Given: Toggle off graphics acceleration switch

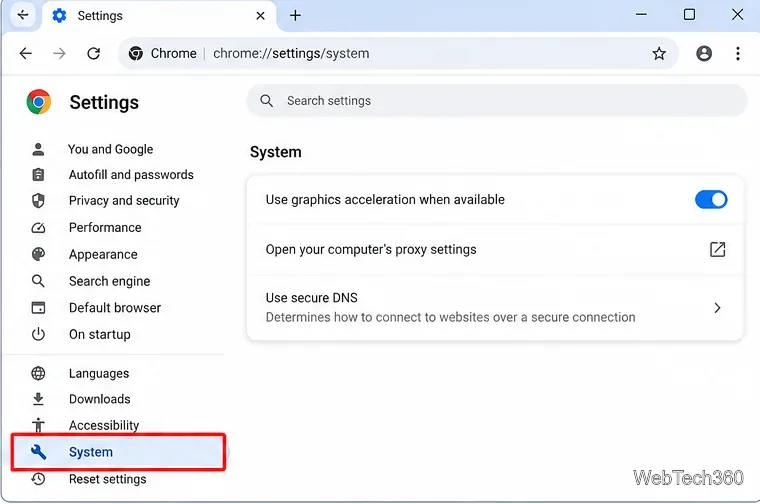Looking at the screenshot, I should (x=711, y=200).
